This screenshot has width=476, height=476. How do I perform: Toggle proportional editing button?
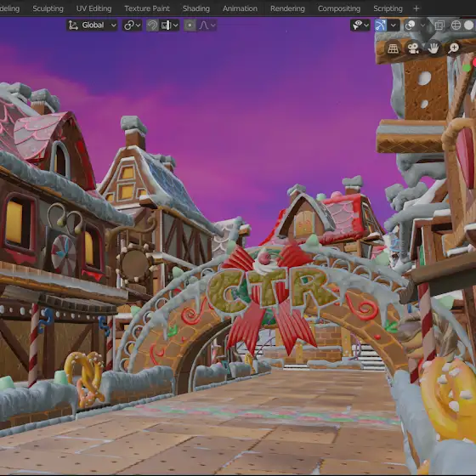pos(190,25)
